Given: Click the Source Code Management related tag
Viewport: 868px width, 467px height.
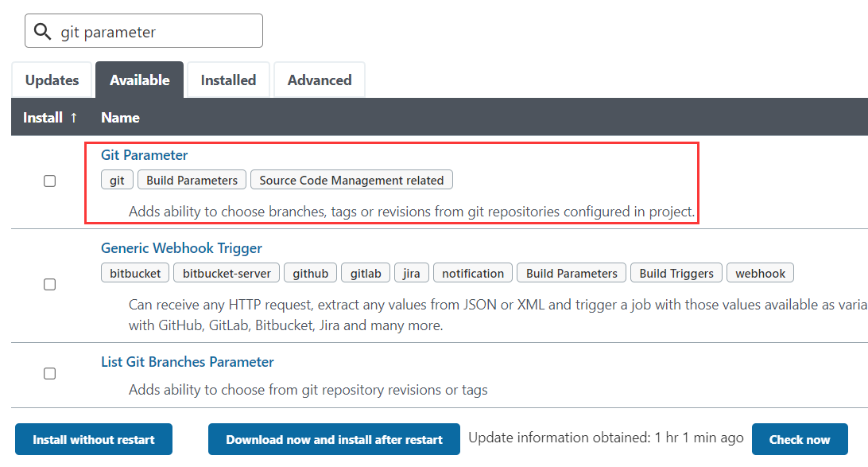Looking at the screenshot, I should pos(351,180).
